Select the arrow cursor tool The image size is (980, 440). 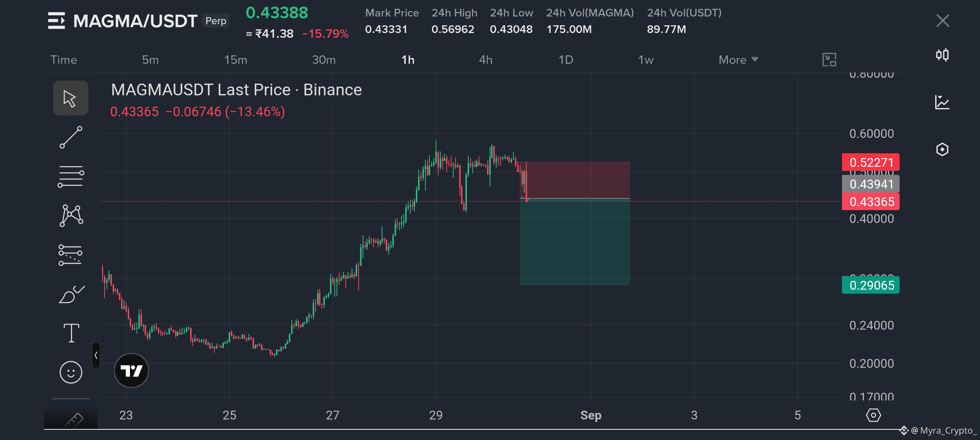71,98
